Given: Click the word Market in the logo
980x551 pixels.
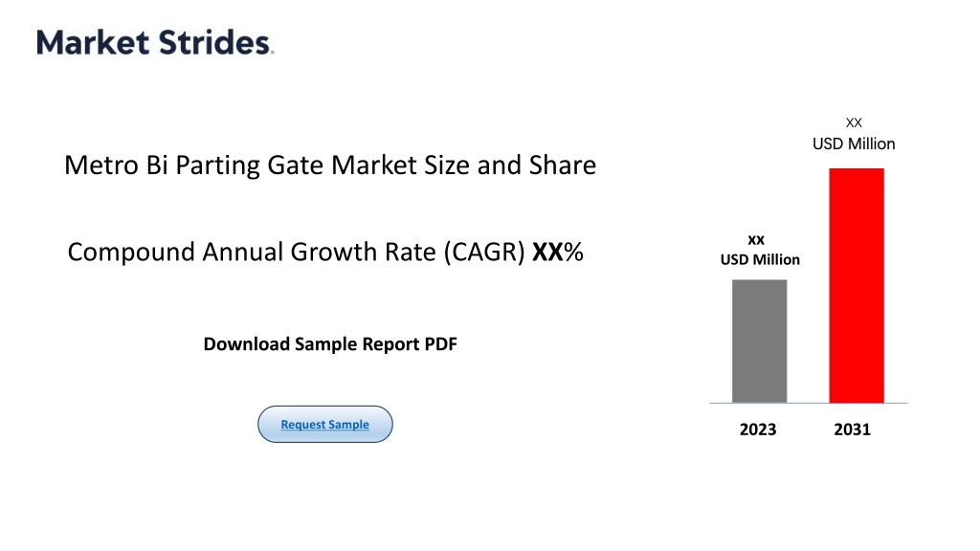Looking at the screenshot, I should pos(93,42).
